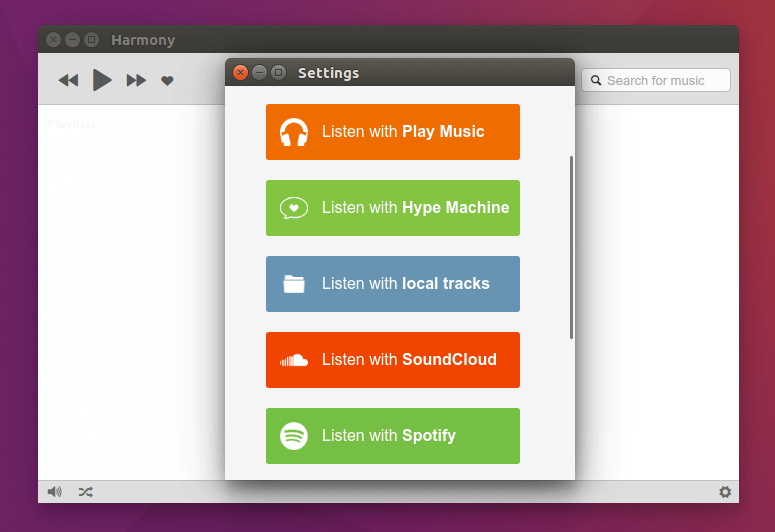Skip to the next track
The height and width of the screenshot is (532, 775).
pos(136,80)
